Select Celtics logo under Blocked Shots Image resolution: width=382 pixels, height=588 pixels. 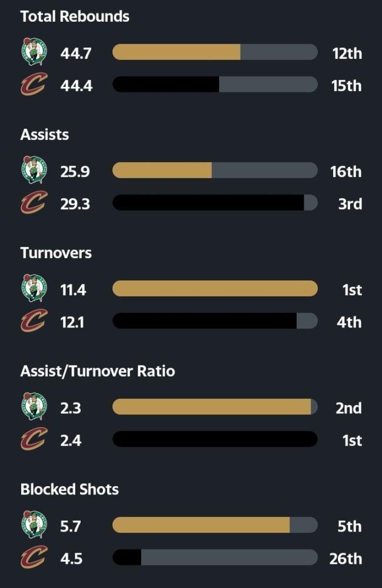34,524
